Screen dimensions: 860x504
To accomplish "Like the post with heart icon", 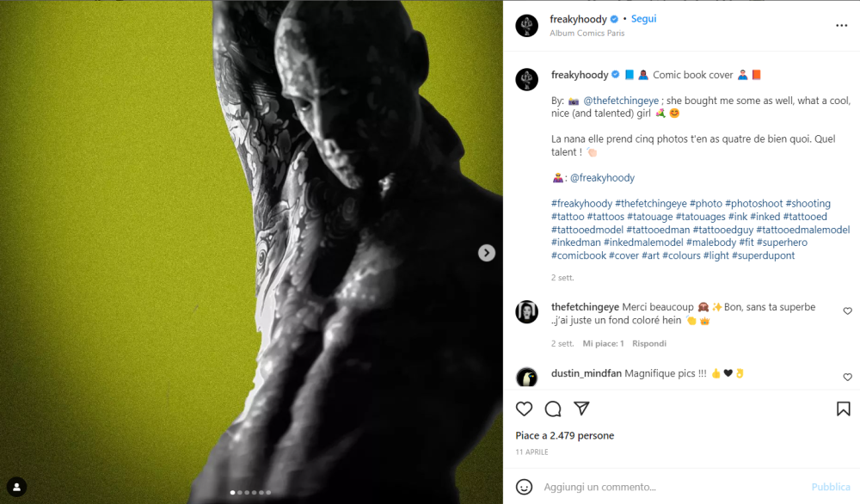I will [524, 409].
